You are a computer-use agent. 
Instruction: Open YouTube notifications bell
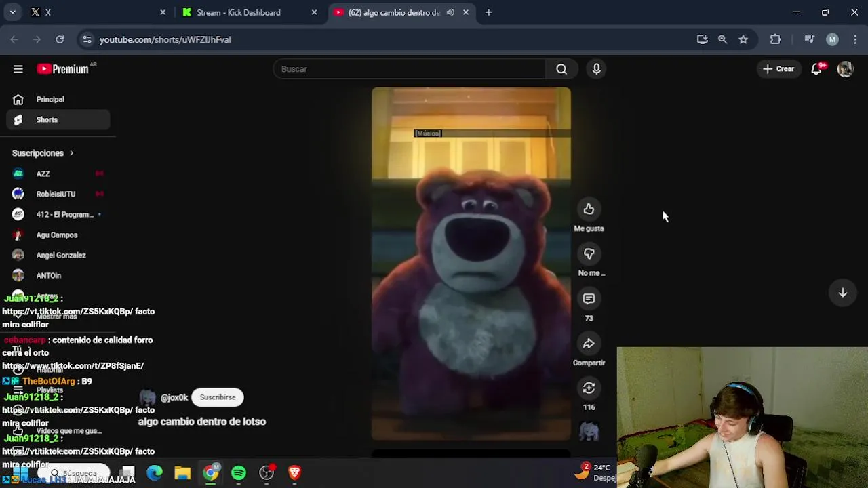tap(816, 69)
